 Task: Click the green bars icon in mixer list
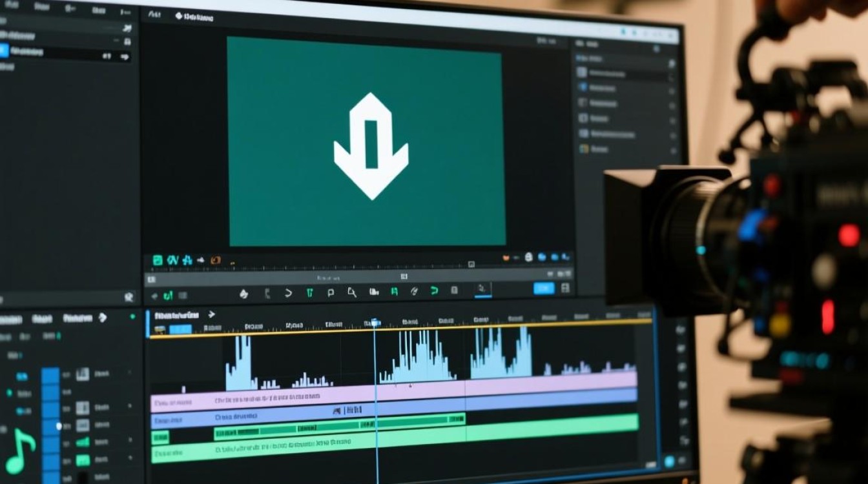tap(83, 442)
